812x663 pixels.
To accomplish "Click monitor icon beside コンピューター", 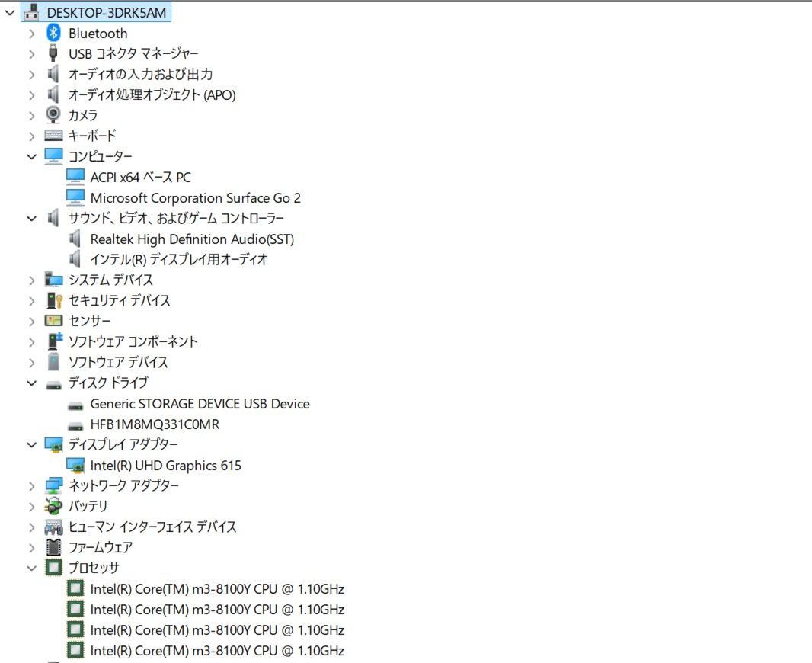I will 53,156.
